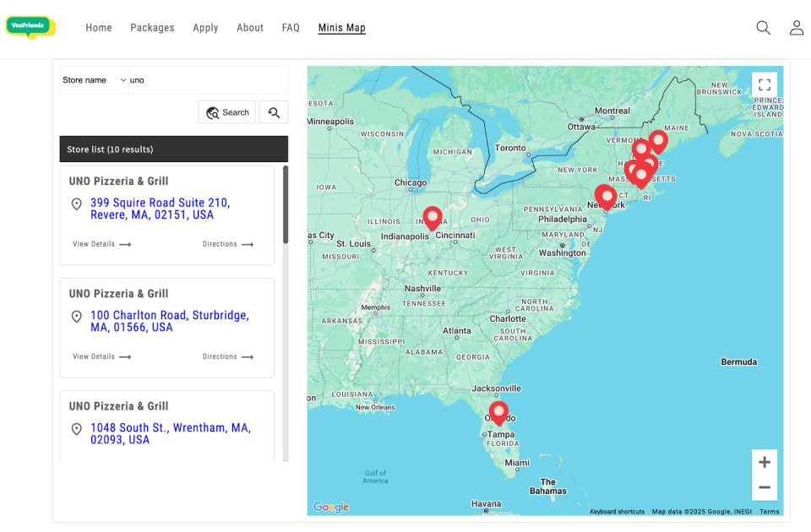This screenshot has width=811, height=532.
Task: Select the map pin near Indianapolis
Action: (433, 217)
